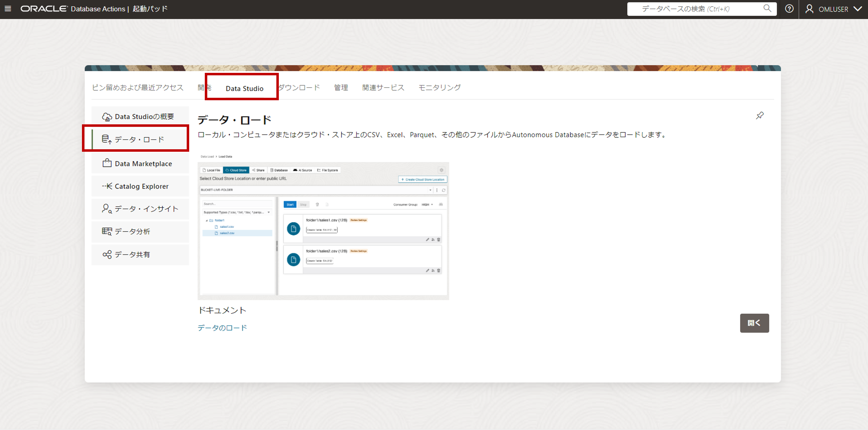Click the search magnifier icon
This screenshot has height=430, width=868.
[767, 8]
